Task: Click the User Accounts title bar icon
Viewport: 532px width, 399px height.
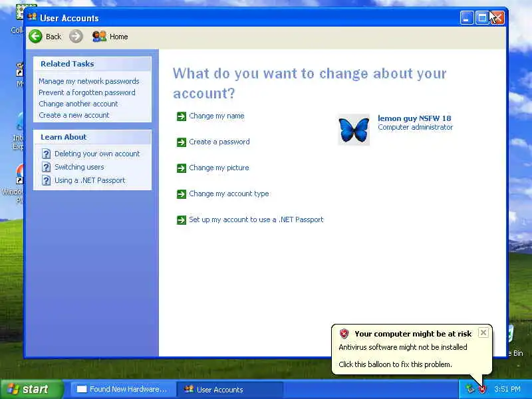Action: tap(32, 17)
